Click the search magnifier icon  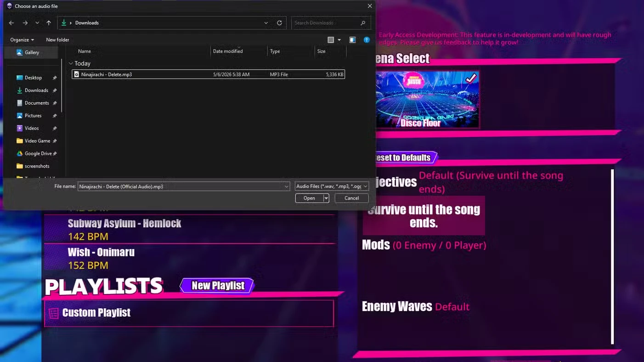[x=363, y=23]
